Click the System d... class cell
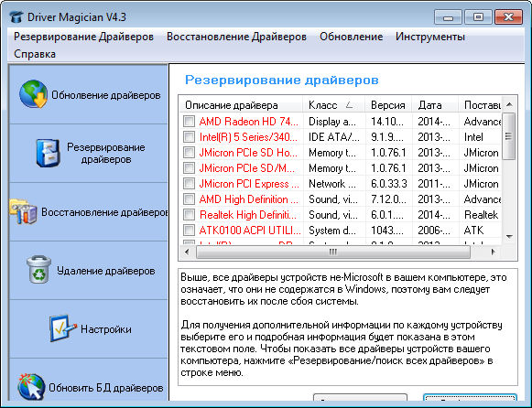 coord(332,231)
